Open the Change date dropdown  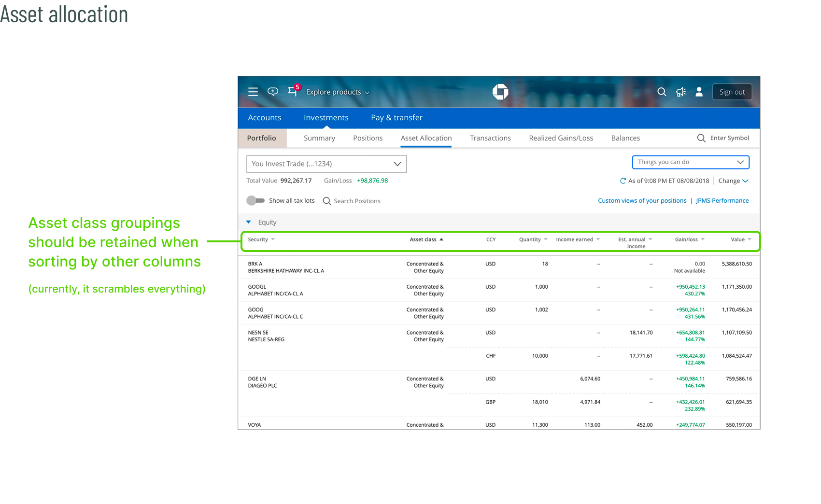pyautogui.click(x=733, y=181)
